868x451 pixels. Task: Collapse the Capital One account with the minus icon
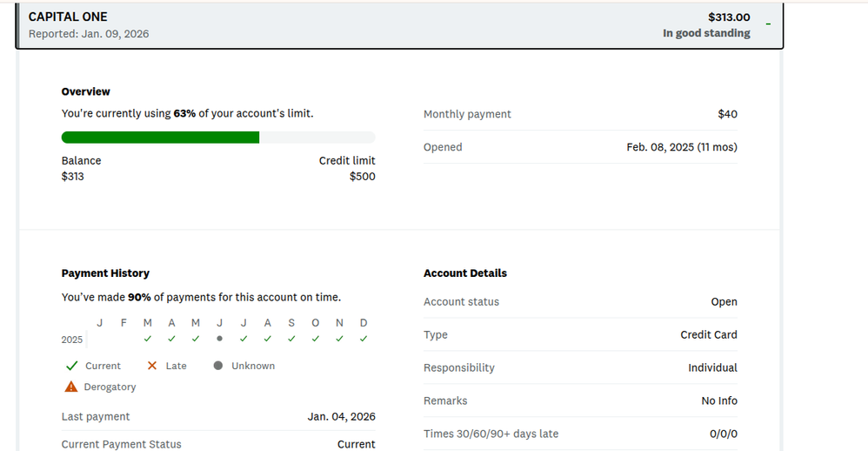[768, 24]
